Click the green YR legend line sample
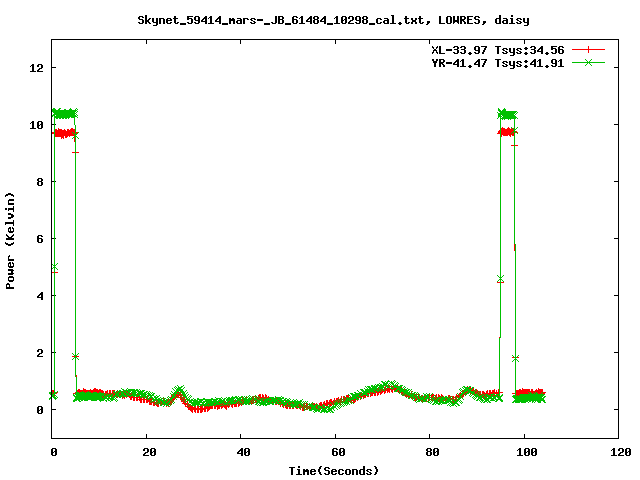640x480 pixels. 588,62
